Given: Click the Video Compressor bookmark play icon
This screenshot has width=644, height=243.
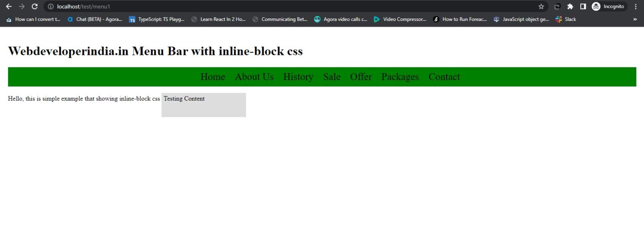Looking at the screenshot, I should 377,19.
